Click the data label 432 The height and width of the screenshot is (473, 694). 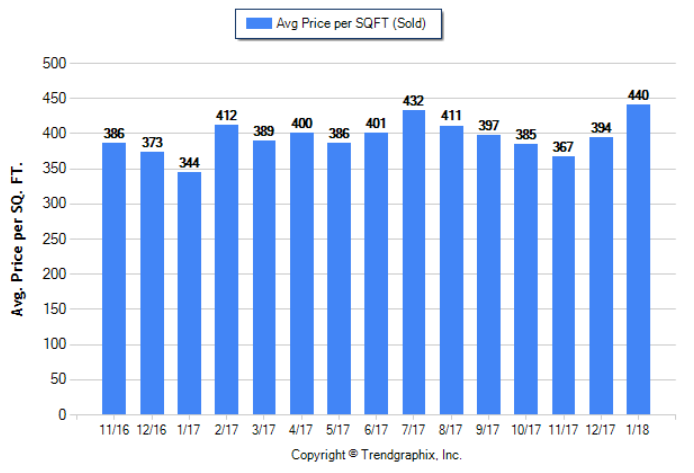point(413,101)
